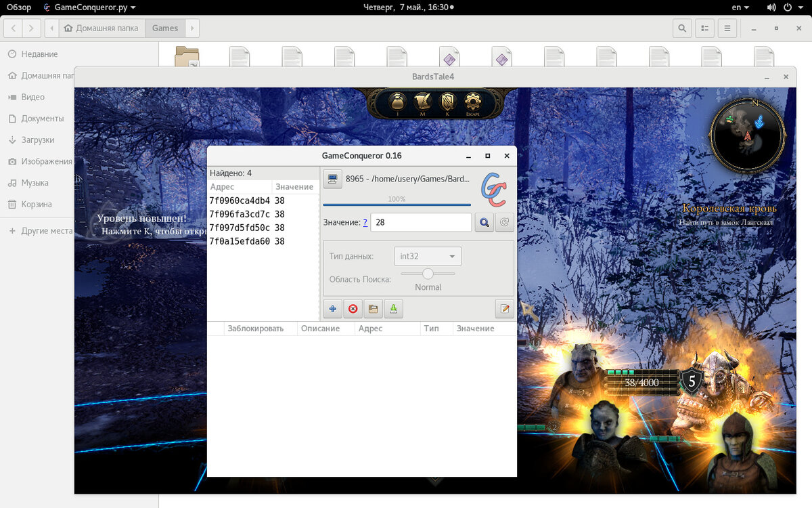The width and height of the screenshot is (812, 508).
Task: Click Значение column header in results list
Action: tap(295, 187)
